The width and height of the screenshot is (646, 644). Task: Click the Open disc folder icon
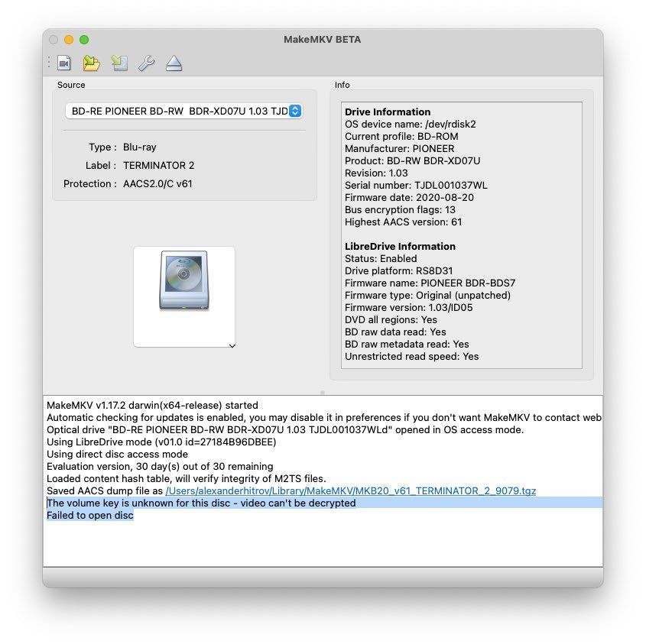coord(91,63)
